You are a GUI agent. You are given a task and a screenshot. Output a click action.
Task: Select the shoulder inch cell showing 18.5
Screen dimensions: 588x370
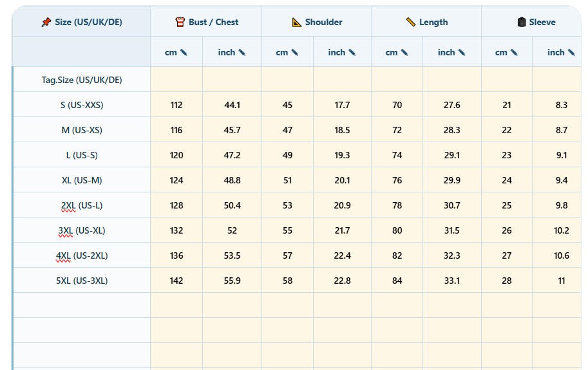pyautogui.click(x=342, y=130)
